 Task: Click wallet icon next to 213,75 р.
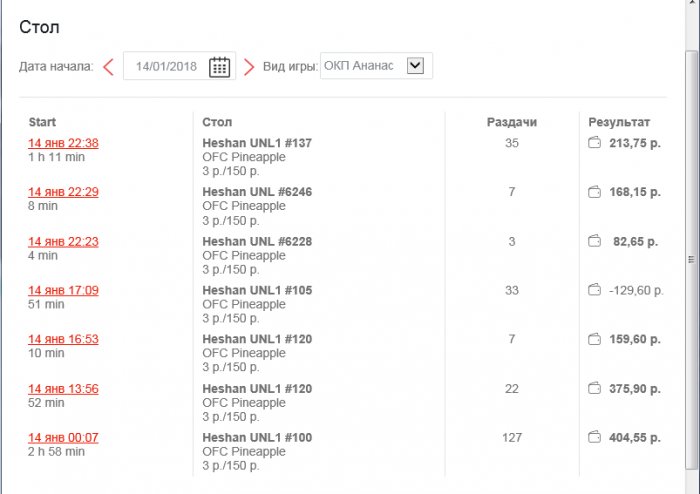594,143
